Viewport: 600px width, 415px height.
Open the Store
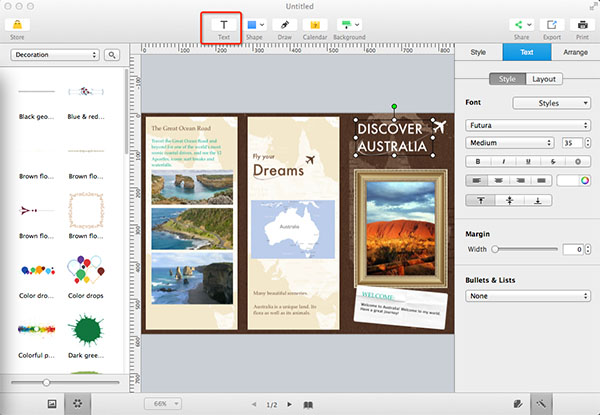(17, 24)
